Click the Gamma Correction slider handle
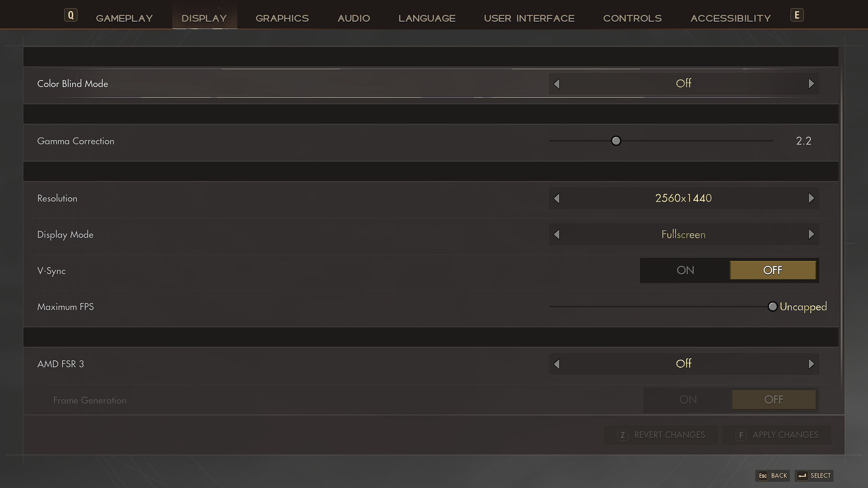 616,141
